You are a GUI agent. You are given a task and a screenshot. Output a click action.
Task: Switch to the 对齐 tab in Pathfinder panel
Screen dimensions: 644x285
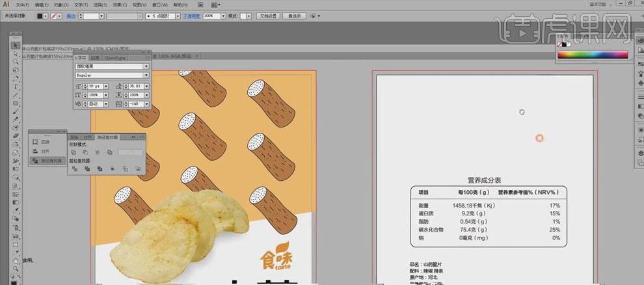pyautogui.click(x=88, y=137)
